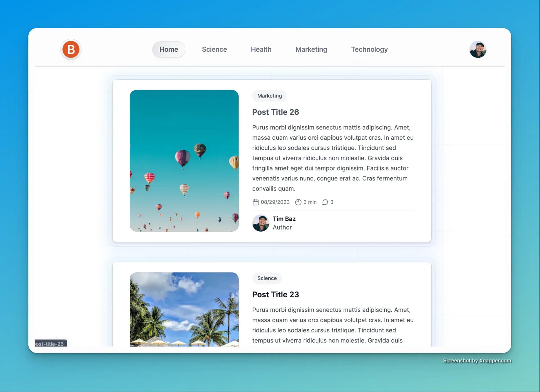The width and height of the screenshot is (540, 392).
Task: Click the orange B logo
Action: (71, 49)
